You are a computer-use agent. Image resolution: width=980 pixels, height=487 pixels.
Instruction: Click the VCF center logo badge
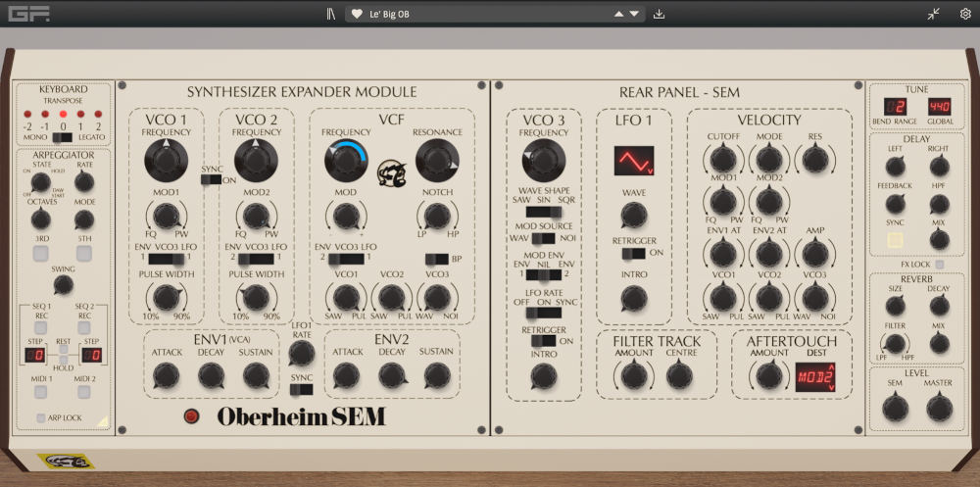click(391, 173)
